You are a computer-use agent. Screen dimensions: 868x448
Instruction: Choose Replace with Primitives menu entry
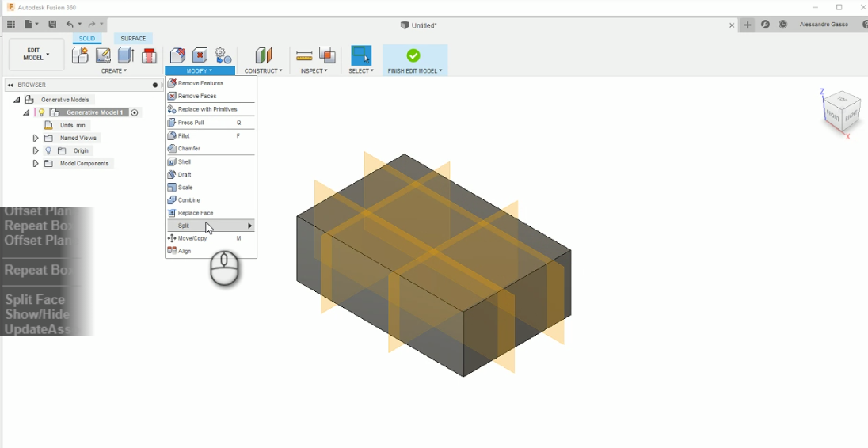pos(211,109)
